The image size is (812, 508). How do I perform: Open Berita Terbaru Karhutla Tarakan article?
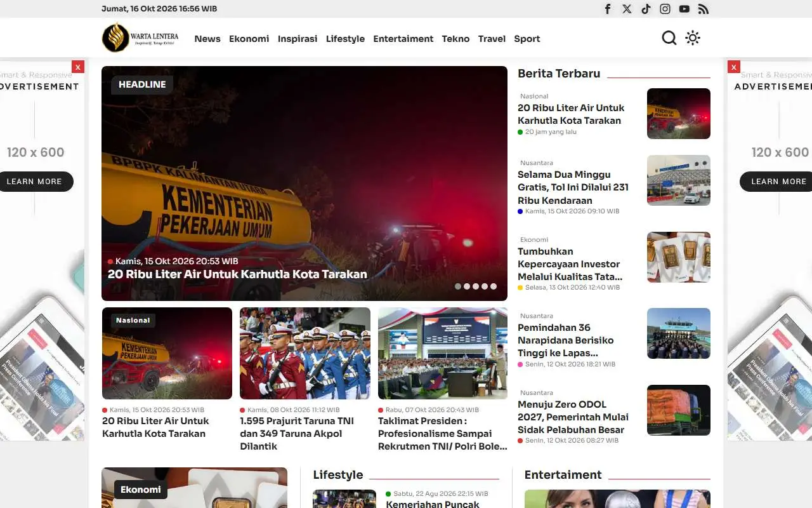[571, 114]
